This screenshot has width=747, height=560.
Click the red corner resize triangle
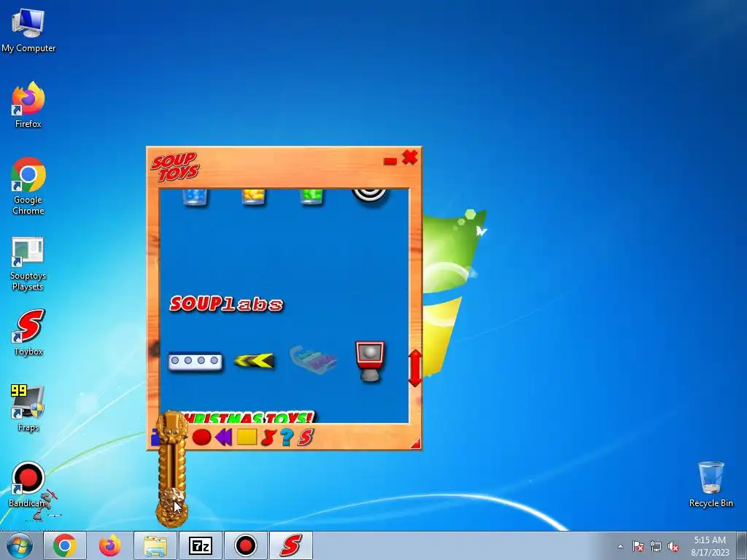click(415, 444)
